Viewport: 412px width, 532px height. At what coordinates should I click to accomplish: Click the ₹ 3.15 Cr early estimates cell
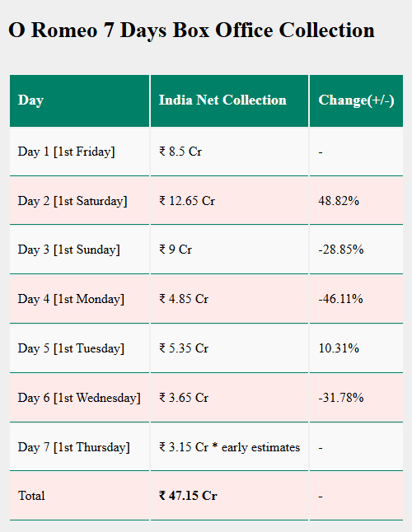[229, 447]
